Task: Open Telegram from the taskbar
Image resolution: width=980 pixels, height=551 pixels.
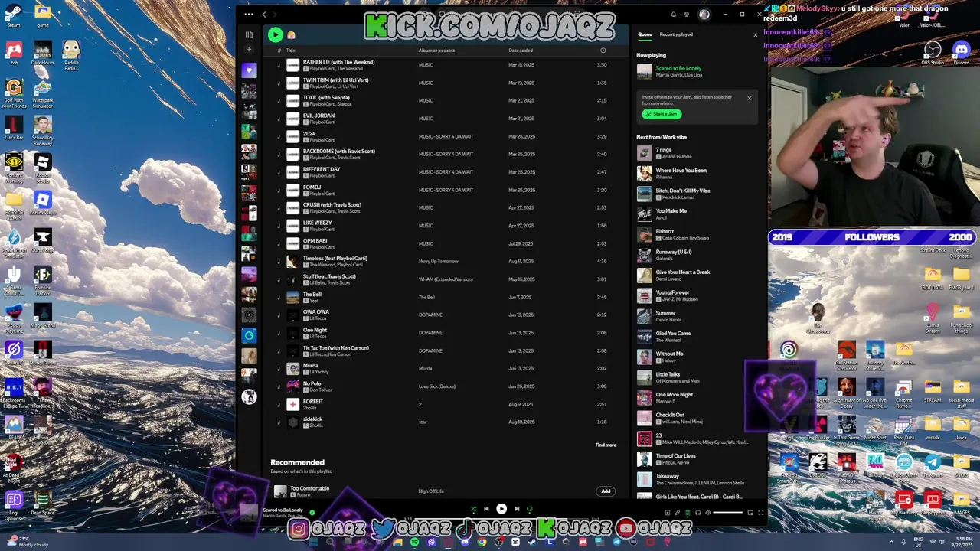Action: click(x=616, y=542)
